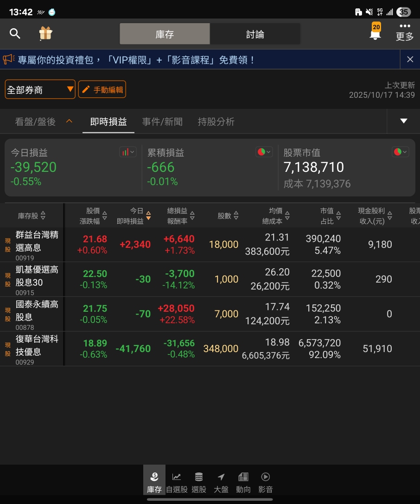Image resolution: width=420 pixels, height=504 pixels.
Task: Open 影音 in bottom navigation
Action: [266, 482]
